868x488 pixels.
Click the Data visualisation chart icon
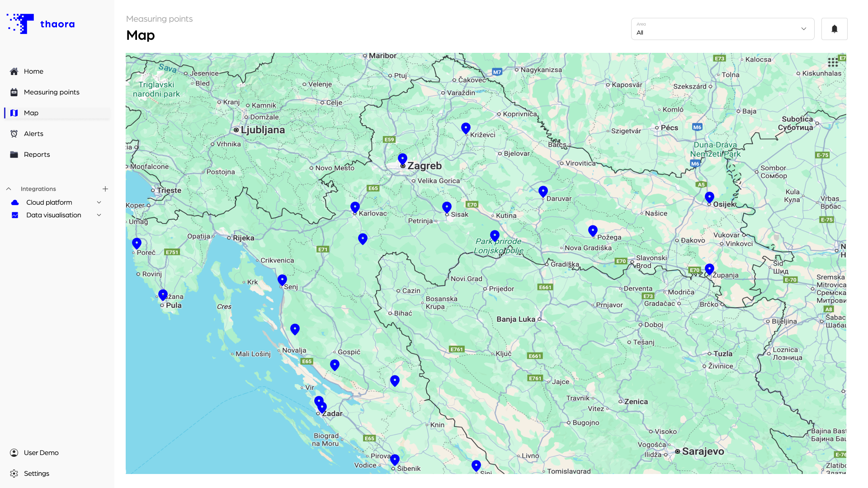pos(15,215)
